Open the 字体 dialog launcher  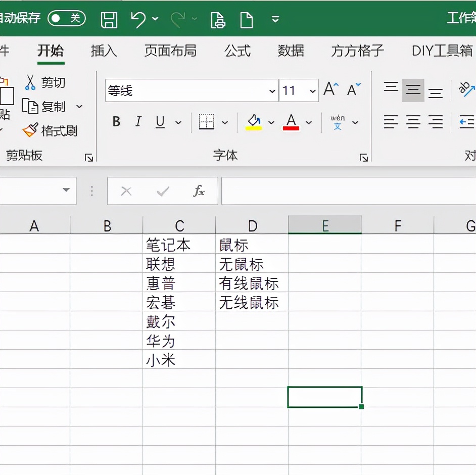(363, 158)
